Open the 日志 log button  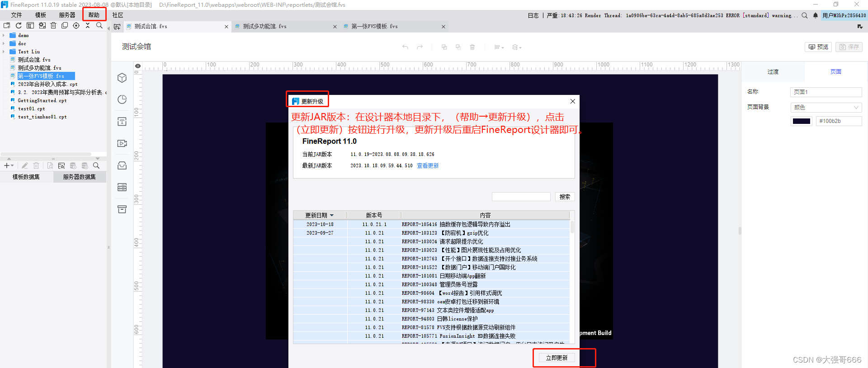tap(533, 15)
